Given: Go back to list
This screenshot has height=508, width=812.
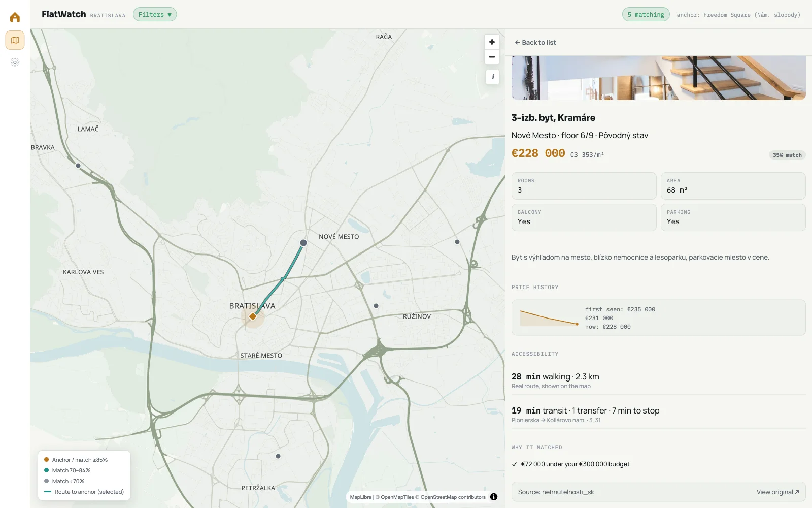Looking at the screenshot, I should 535,43.
